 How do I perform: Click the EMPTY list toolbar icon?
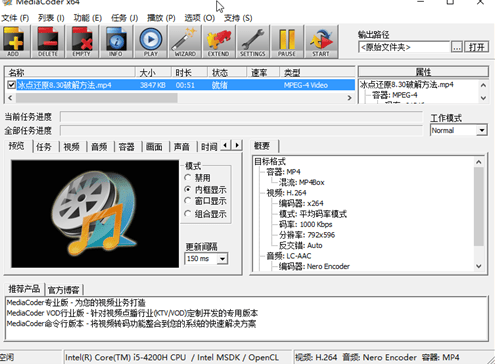[82, 42]
